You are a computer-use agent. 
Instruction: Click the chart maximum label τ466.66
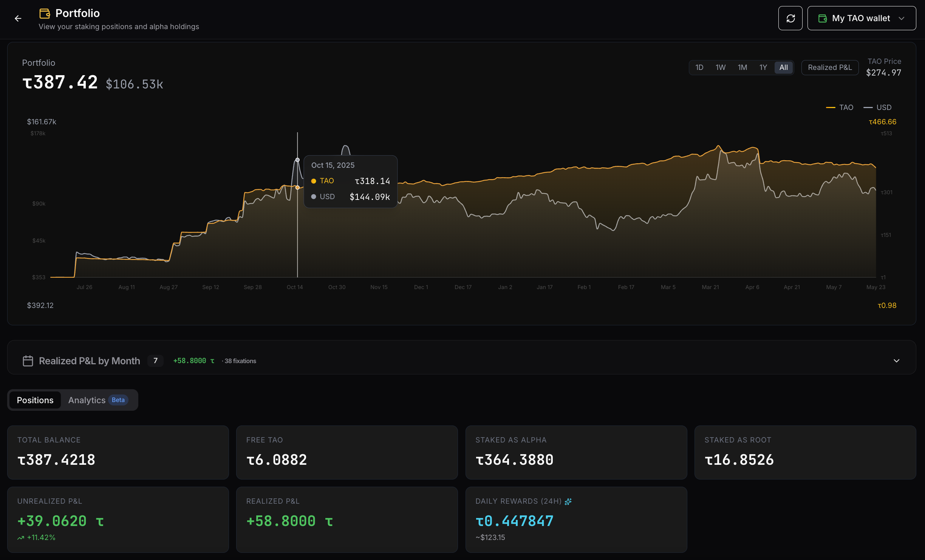pyautogui.click(x=883, y=122)
